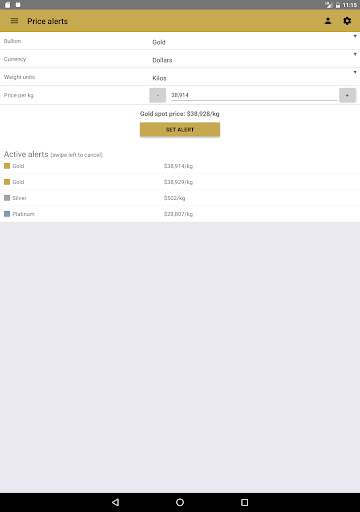Tap the Android back navigation button
Viewport: 360px width, 512px height.
[115, 502]
